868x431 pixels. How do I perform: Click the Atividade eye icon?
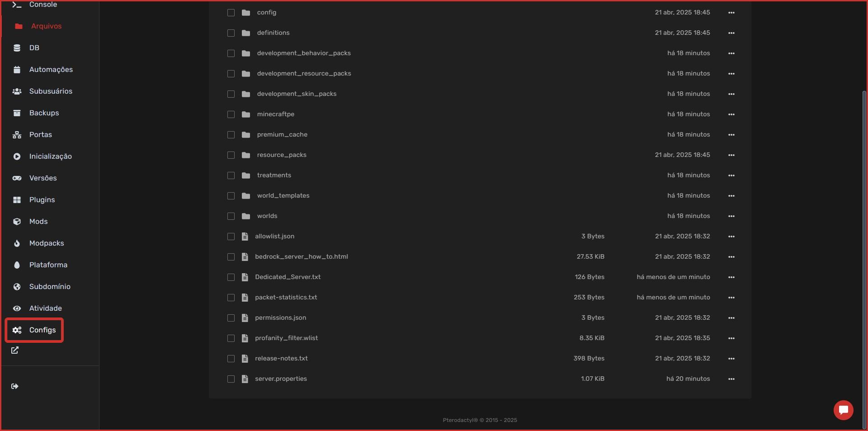[17, 308]
